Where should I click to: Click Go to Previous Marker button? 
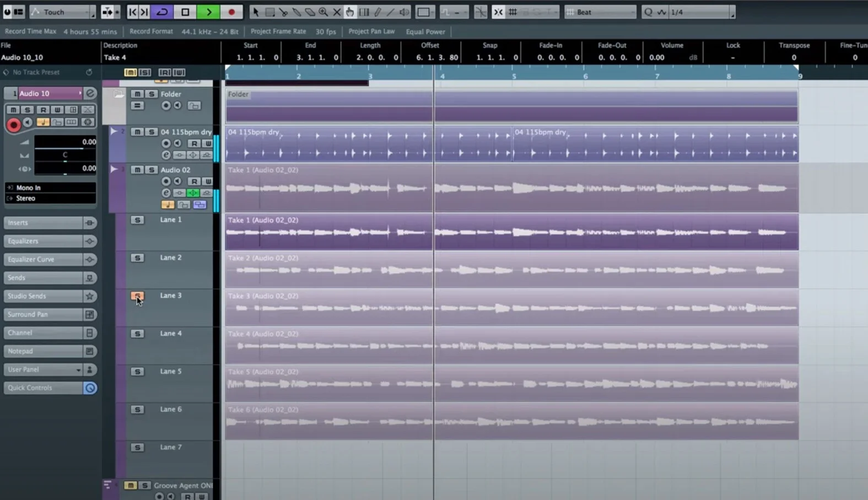pyautogui.click(x=132, y=12)
